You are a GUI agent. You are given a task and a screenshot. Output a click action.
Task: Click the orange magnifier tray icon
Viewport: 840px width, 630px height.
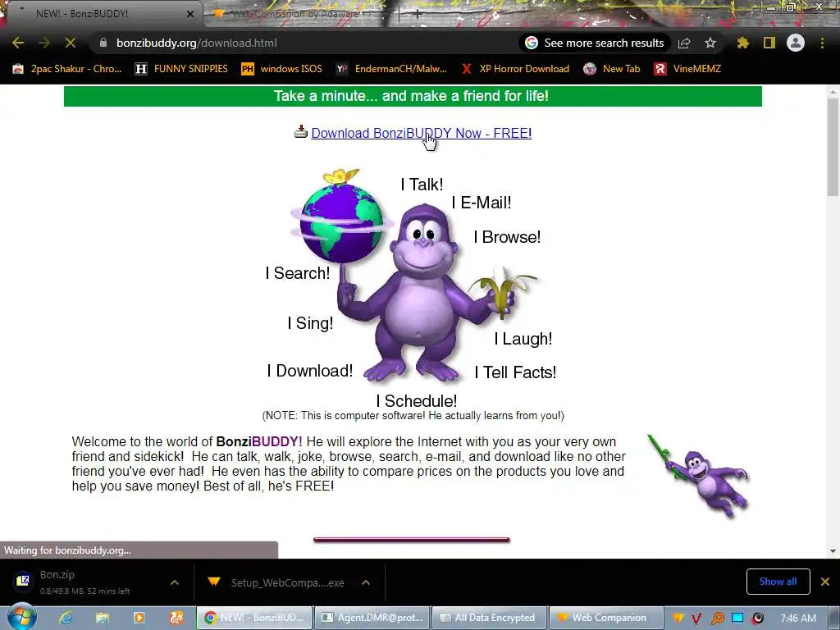click(717, 619)
